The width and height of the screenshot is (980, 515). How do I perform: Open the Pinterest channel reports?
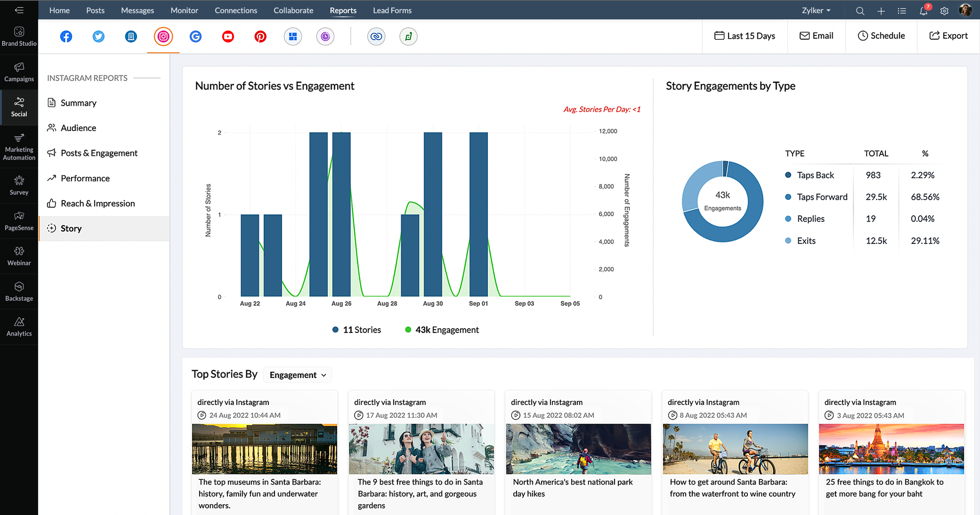pos(260,37)
